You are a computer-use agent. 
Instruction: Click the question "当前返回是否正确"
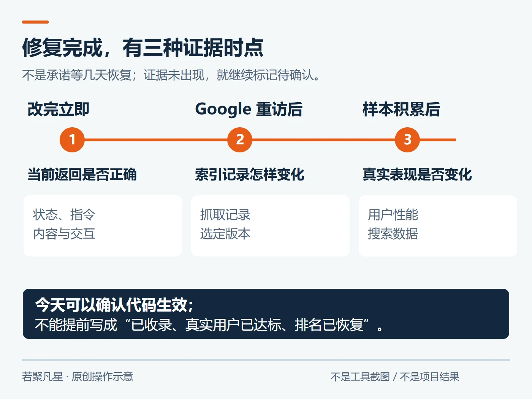82,175
